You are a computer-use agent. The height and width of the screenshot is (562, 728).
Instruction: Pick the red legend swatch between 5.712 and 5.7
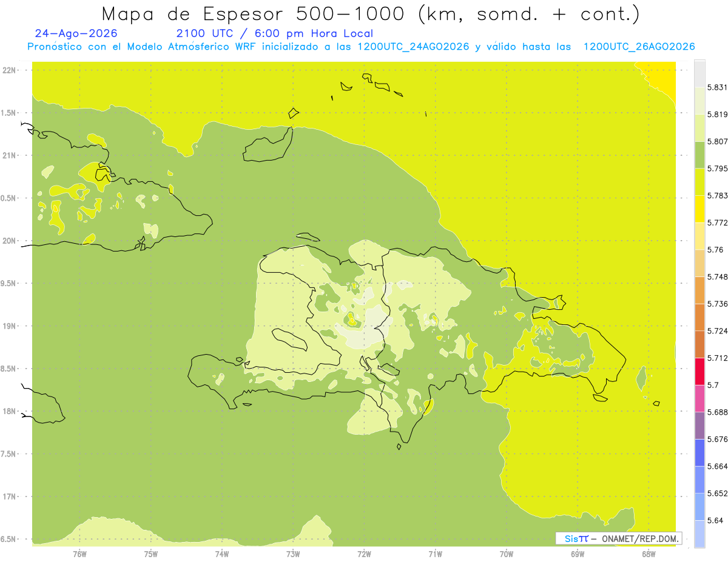coord(699,371)
